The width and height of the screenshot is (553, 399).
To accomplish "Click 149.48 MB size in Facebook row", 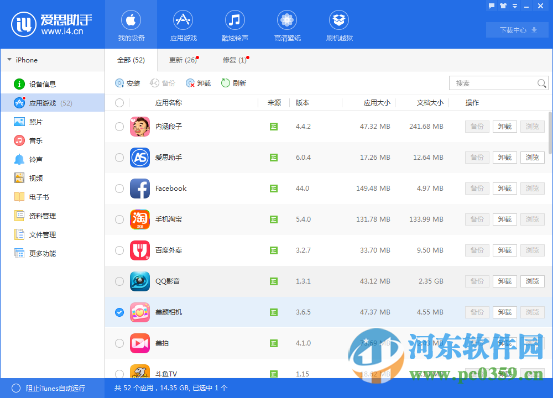I will click(373, 188).
